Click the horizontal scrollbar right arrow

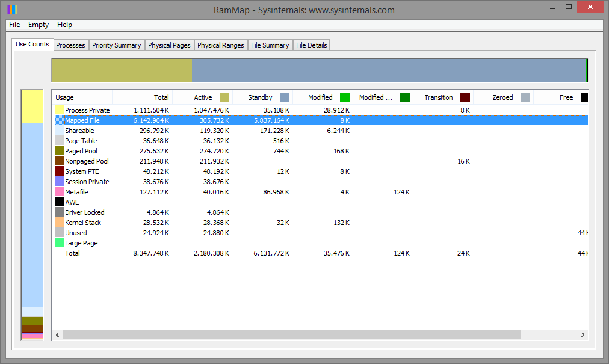(x=583, y=335)
